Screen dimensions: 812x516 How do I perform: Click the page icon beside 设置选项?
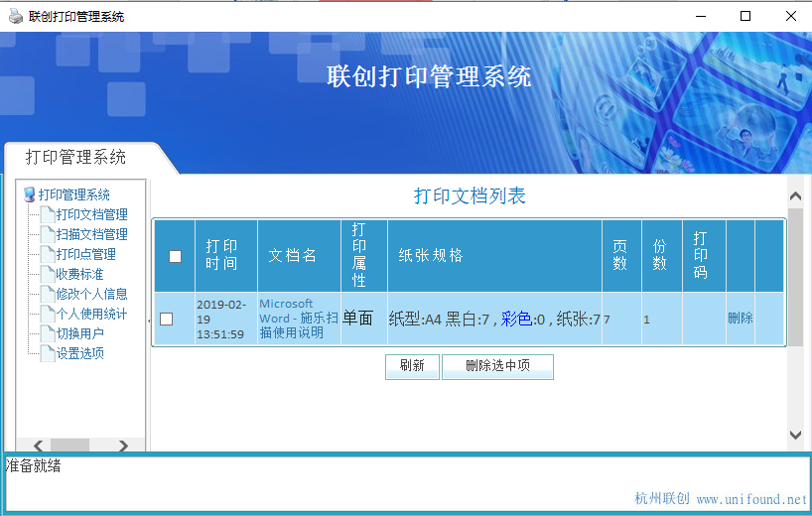(x=47, y=353)
